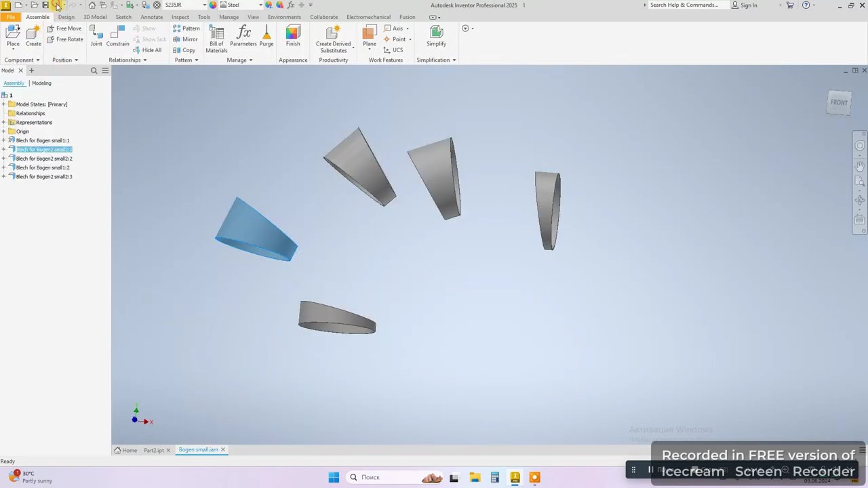The width and height of the screenshot is (868, 488).
Task: Select Blech for Bogen2 small2:1 in browser
Action: (43, 149)
